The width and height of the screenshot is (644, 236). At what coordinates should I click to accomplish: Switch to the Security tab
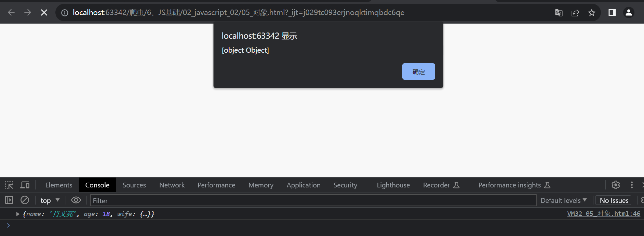(x=345, y=185)
